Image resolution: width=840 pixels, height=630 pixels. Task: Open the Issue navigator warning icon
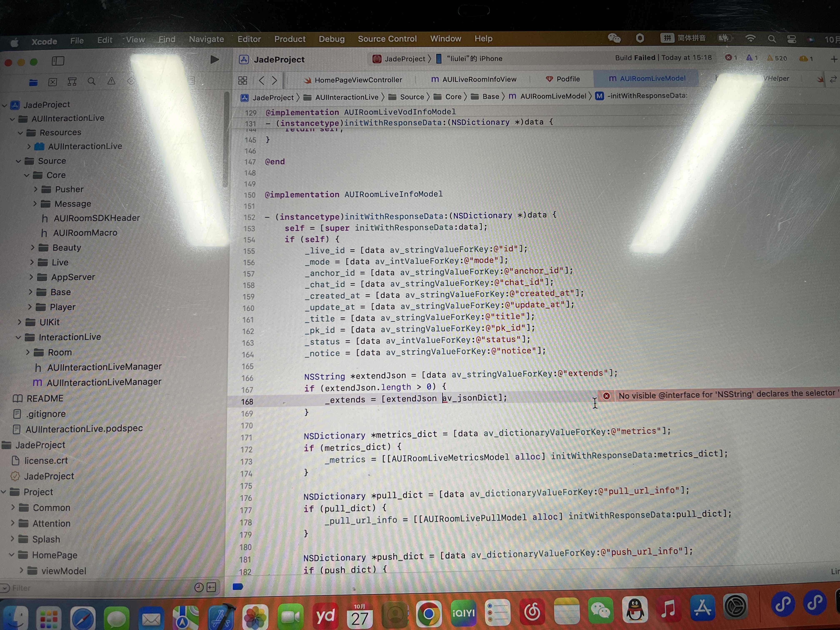point(111,81)
